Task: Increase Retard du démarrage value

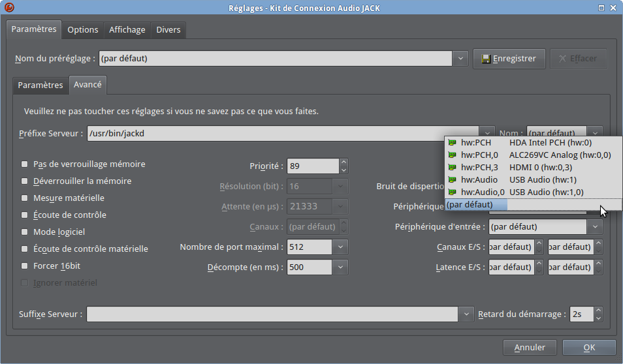Action: pos(598,310)
